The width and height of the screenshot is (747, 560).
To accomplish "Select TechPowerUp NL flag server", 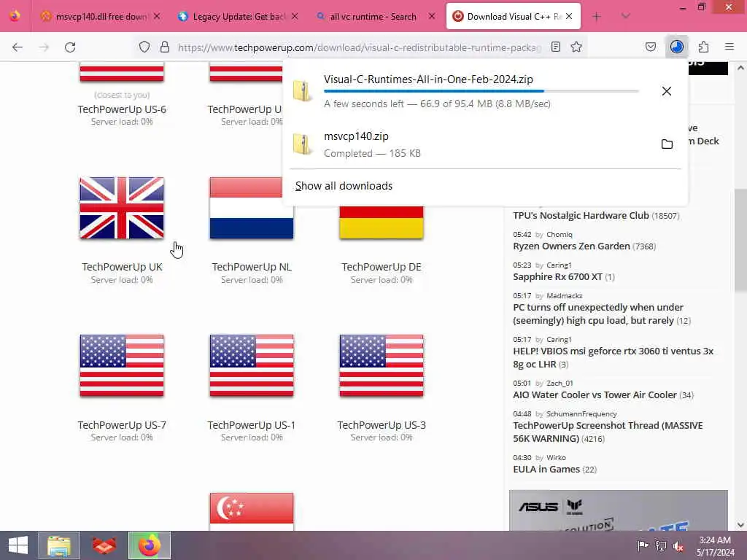I will pos(252,208).
